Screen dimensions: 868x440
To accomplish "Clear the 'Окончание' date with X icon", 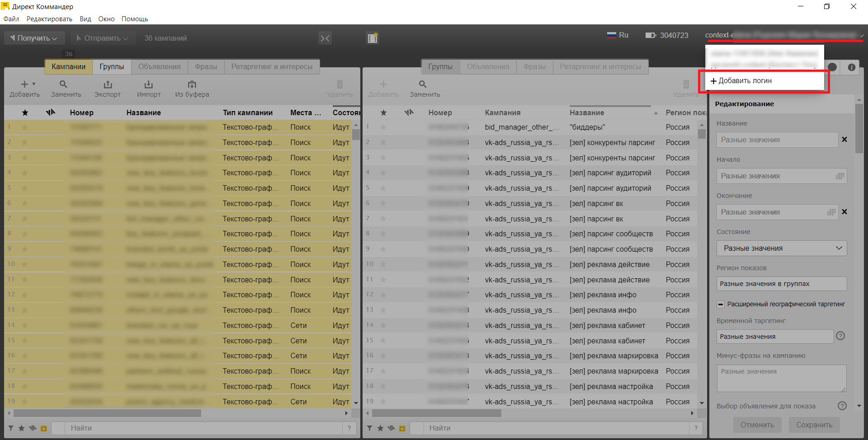I will point(844,212).
